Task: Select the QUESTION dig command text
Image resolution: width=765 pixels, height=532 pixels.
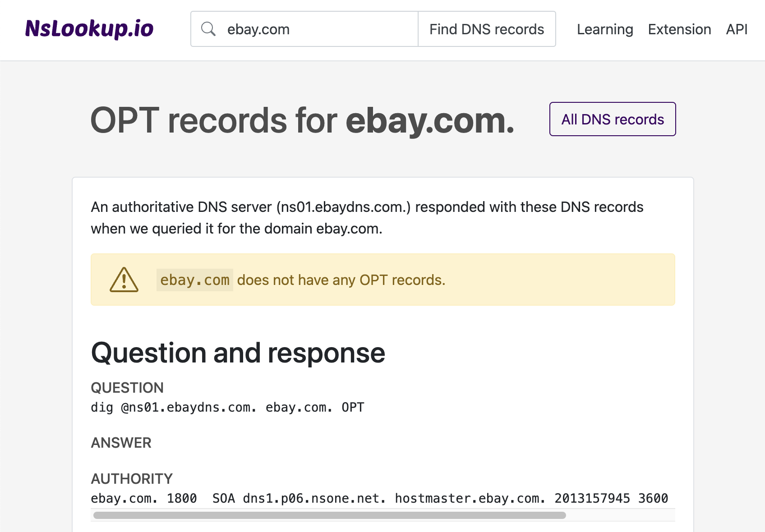Action: click(x=227, y=407)
